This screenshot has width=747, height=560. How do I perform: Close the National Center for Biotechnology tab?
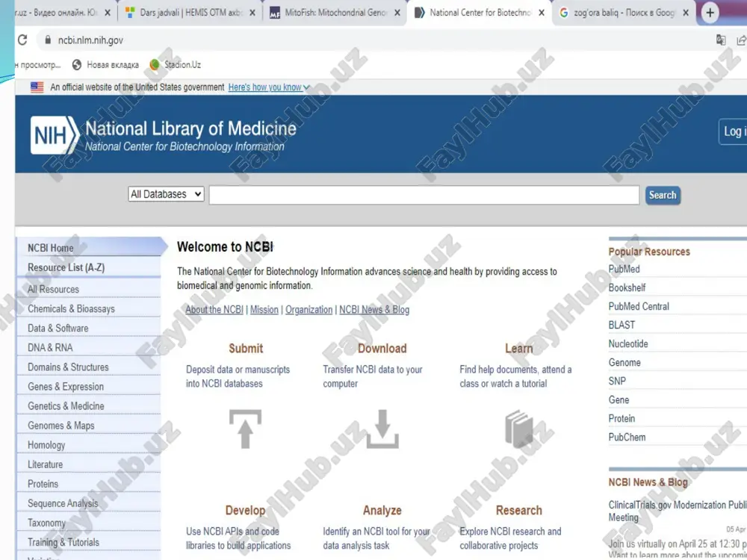542,13
